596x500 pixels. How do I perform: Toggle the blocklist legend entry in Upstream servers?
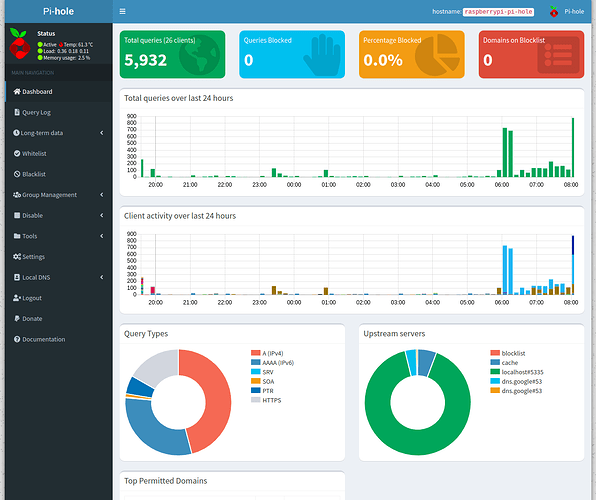508,353
